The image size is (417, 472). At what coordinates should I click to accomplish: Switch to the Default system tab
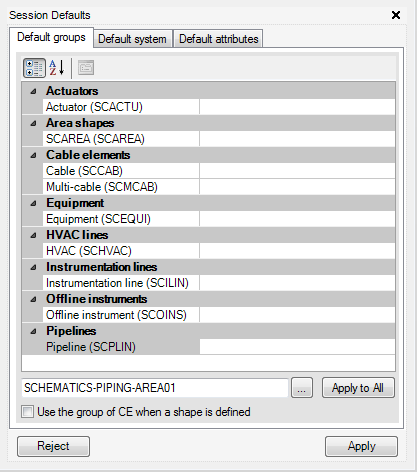[x=133, y=39]
